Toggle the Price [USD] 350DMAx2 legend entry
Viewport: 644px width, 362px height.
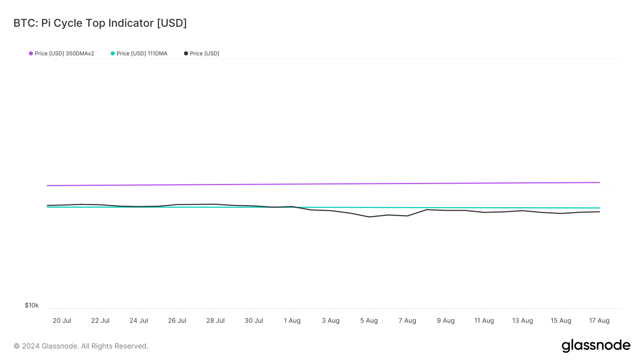point(61,53)
